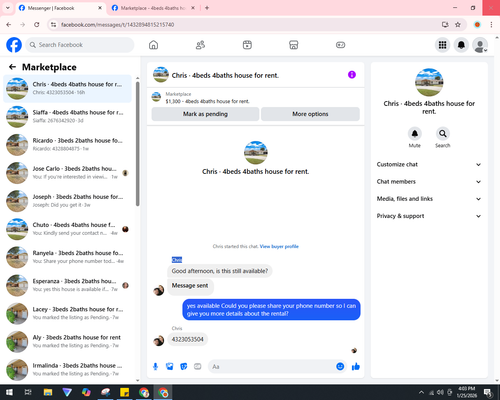
Task: Switch to the Messenger | Facebook tab
Action: [x=61, y=8]
